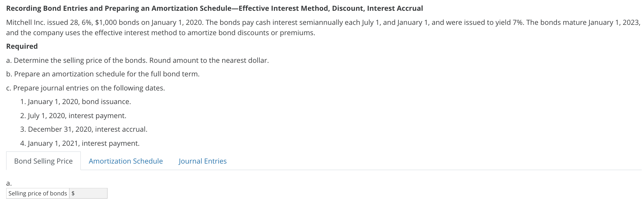
Task: Click requirement c about journal entries
Action: [86, 88]
